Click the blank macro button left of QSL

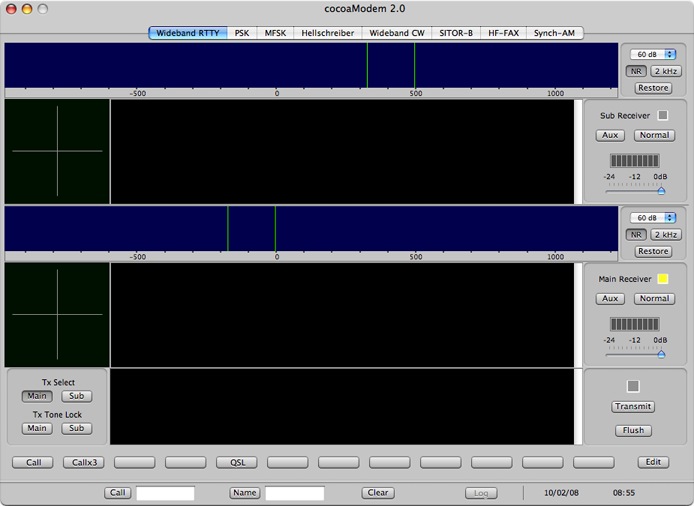[x=185, y=463]
